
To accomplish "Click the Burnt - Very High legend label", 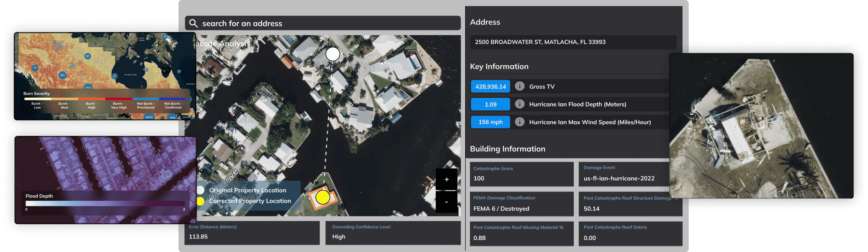I will pos(119,106).
